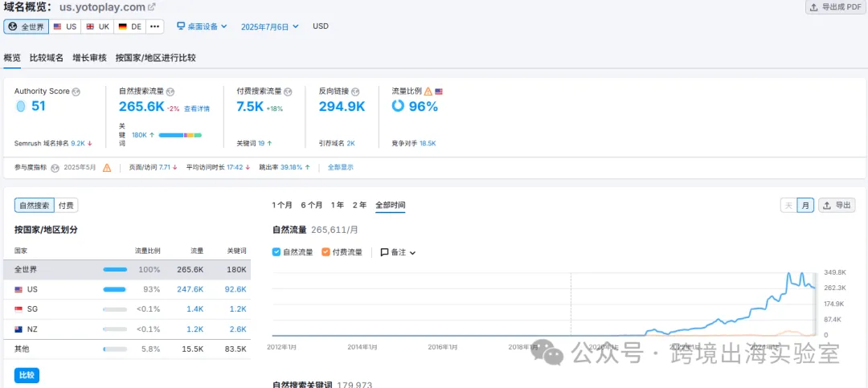The width and height of the screenshot is (868, 388).
Task: Switch database to US flag button
Action: [x=65, y=26]
